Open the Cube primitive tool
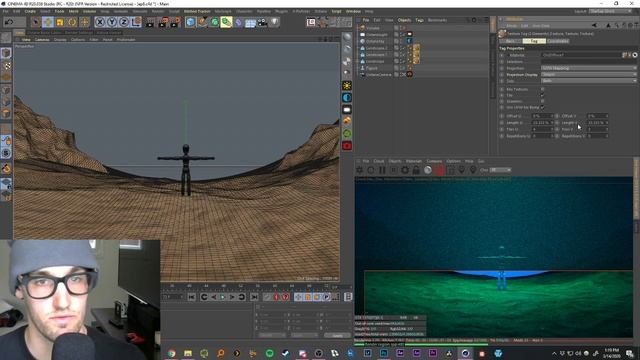Viewport: 640px width, 360px height. coord(191,22)
